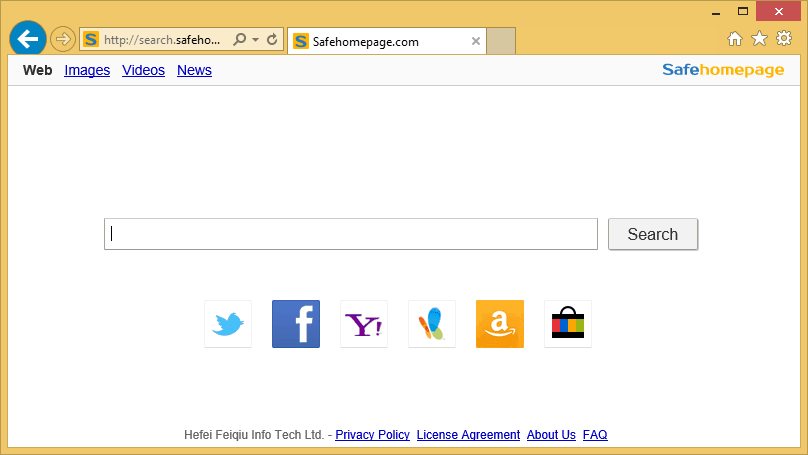Select the Web search category

coord(38,70)
